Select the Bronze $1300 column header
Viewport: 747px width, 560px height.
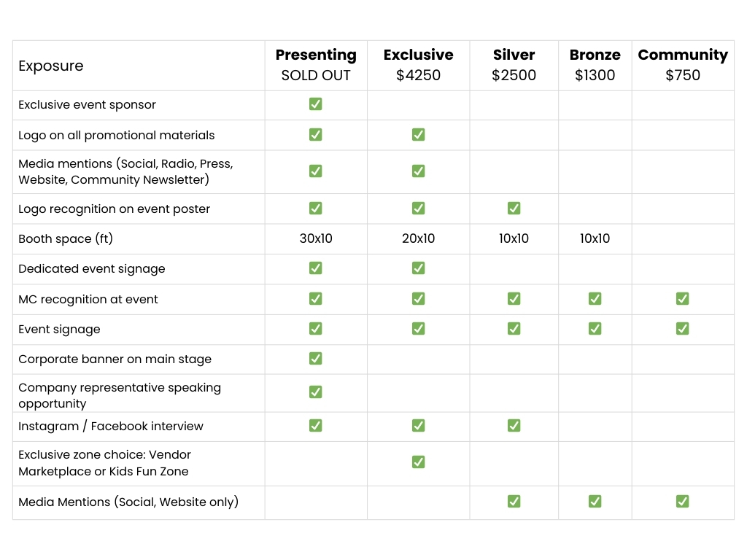pos(595,65)
